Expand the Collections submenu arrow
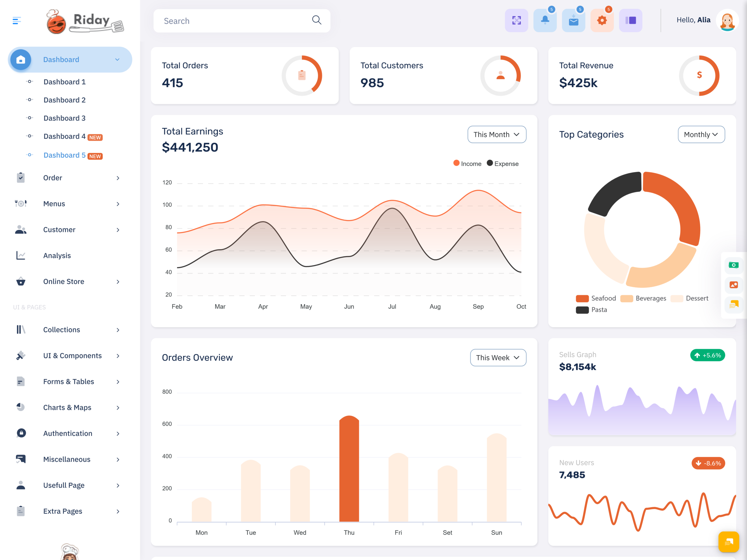 coord(118,330)
